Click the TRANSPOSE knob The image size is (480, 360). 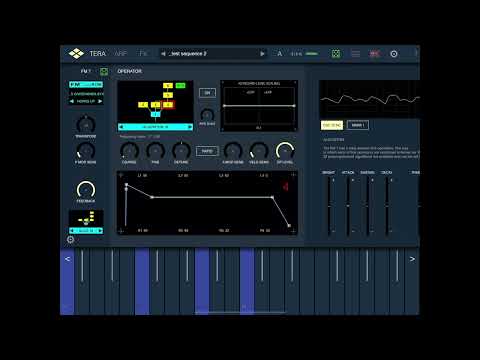tap(86, 125)
